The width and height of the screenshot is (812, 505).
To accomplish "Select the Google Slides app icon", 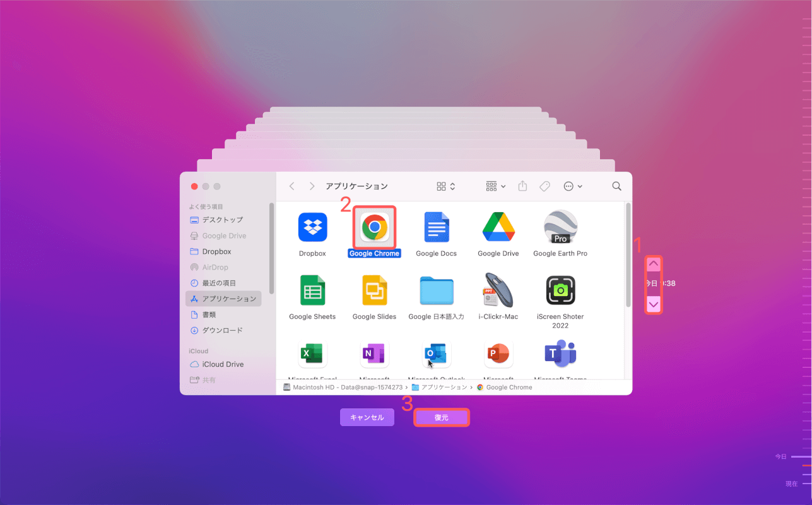I will 374,290.
